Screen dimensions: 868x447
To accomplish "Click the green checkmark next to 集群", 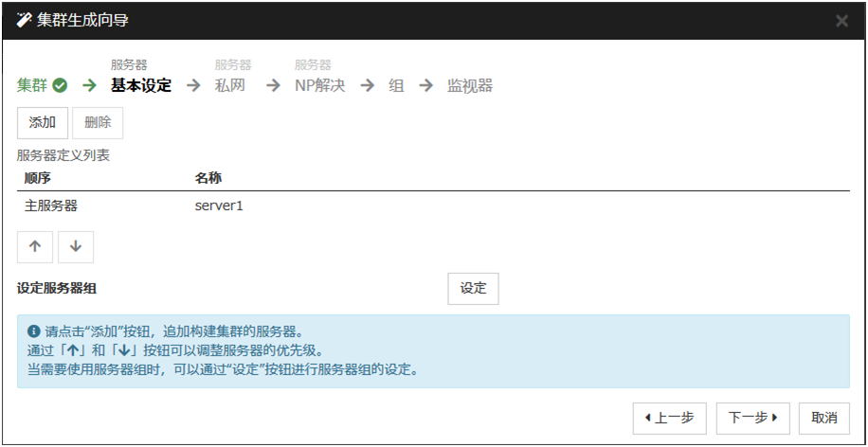I will [x=61, y=86].
